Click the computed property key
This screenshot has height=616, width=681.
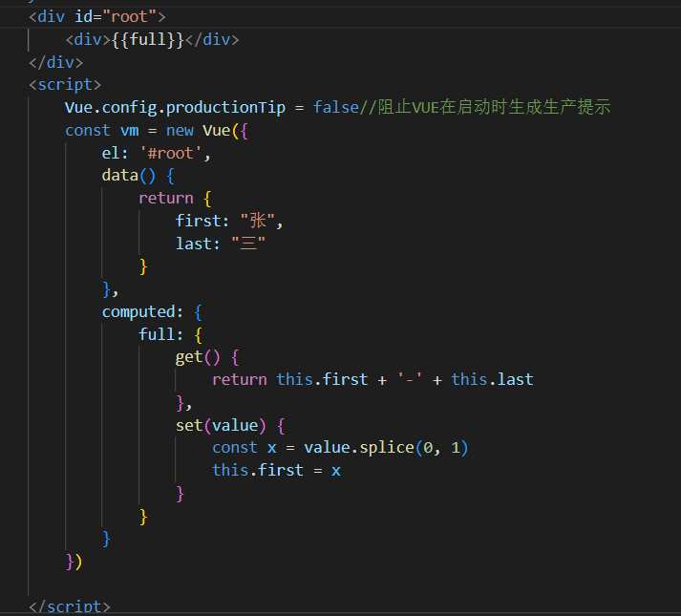click(x=138, y=311)
